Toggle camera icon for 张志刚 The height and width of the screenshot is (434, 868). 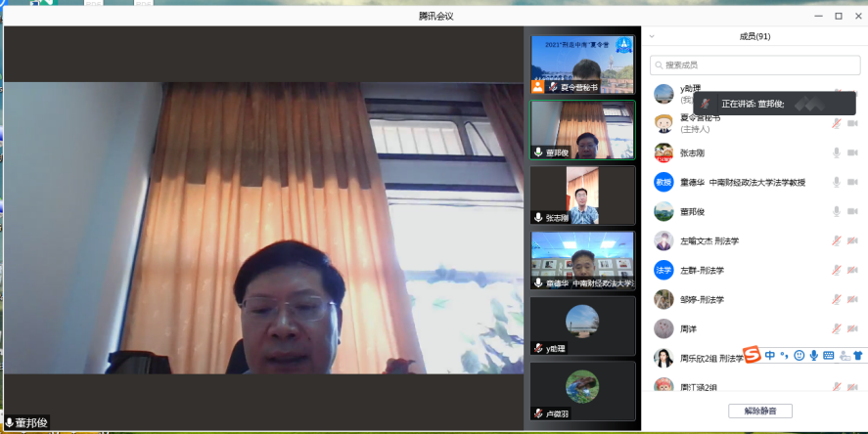(x=852, y=152)
